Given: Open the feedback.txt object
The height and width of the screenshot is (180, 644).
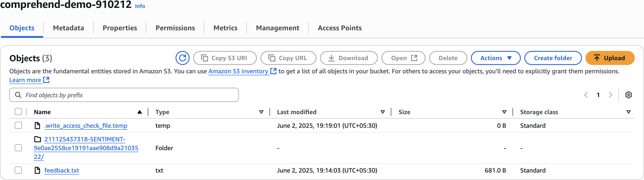Looking at the screenshot, I should tap(62, 170).
